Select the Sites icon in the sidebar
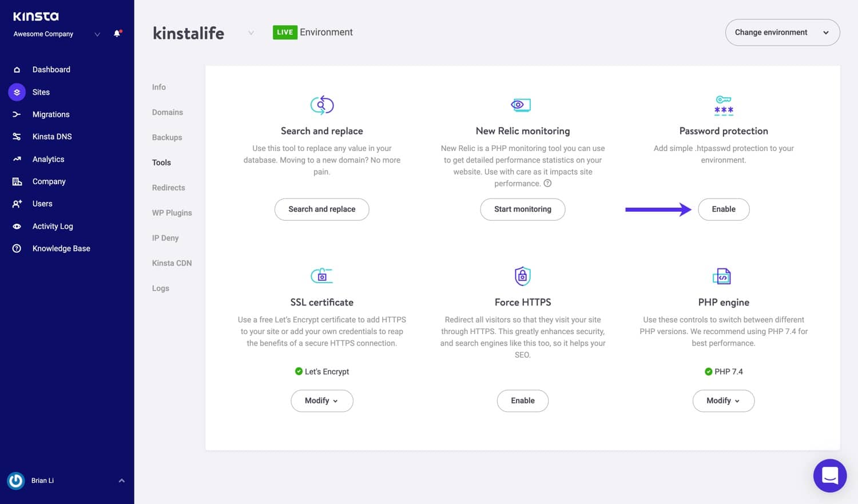Screen dimensions: 858x504 coord(17,92)
